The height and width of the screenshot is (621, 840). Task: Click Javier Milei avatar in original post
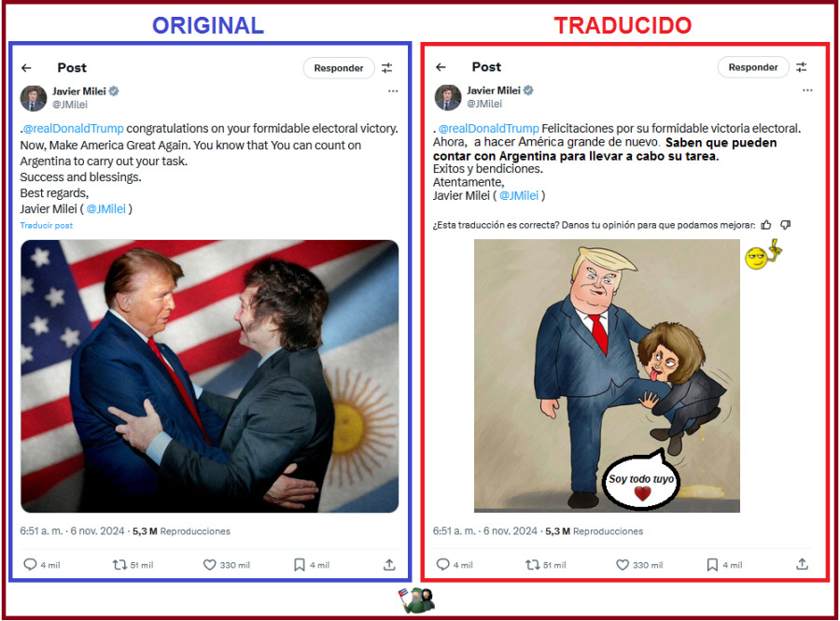click(x=34, y=98)
